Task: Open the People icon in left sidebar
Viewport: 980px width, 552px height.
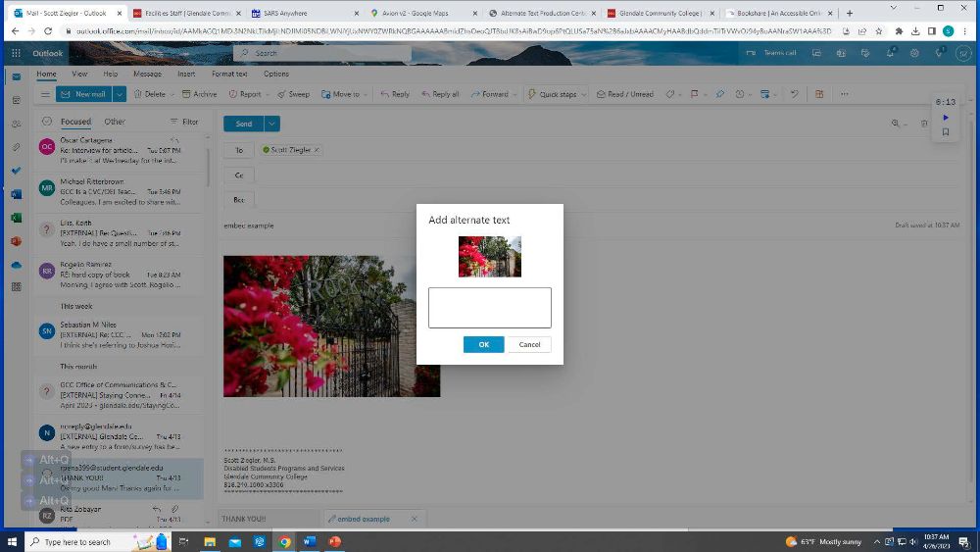Action: coord(17,124)
